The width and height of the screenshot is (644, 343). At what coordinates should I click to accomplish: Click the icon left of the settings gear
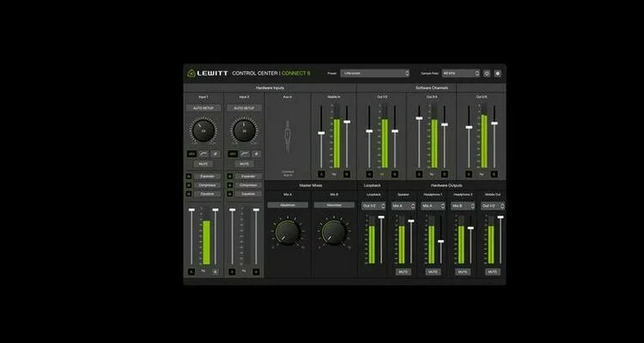click(x=487, y=74)
